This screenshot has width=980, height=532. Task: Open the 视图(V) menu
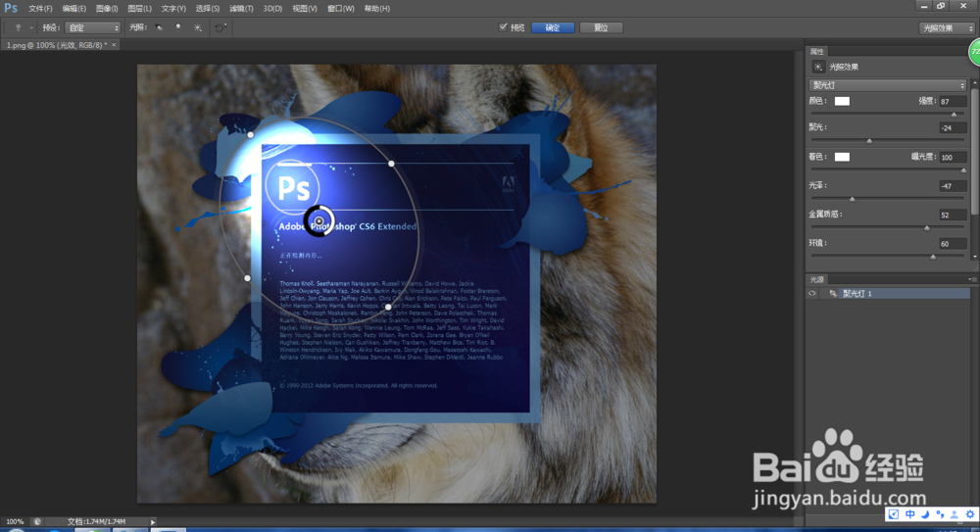[305, 9]
